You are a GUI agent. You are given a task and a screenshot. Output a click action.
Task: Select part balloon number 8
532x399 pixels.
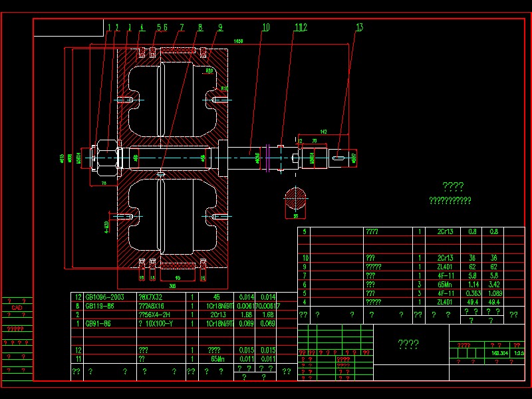pos(200,27)
